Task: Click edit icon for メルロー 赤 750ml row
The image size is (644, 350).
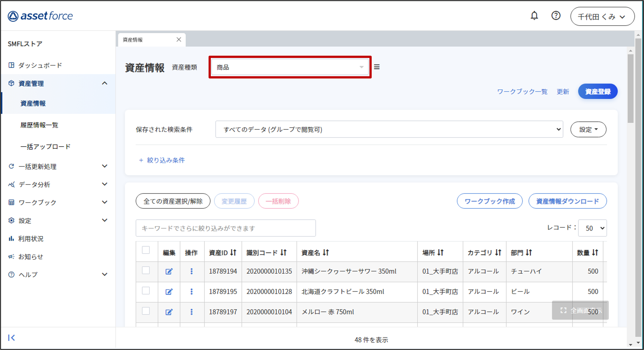Action: coord(169,312)
